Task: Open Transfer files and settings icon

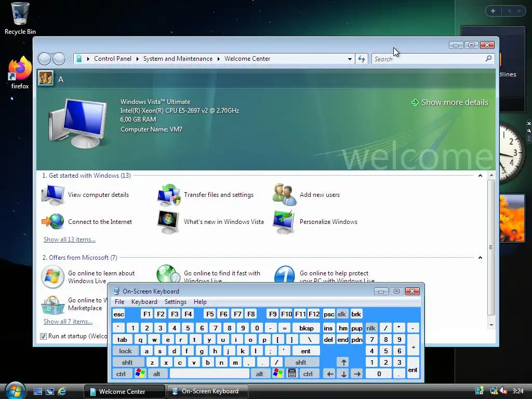Action: [169, 195]
